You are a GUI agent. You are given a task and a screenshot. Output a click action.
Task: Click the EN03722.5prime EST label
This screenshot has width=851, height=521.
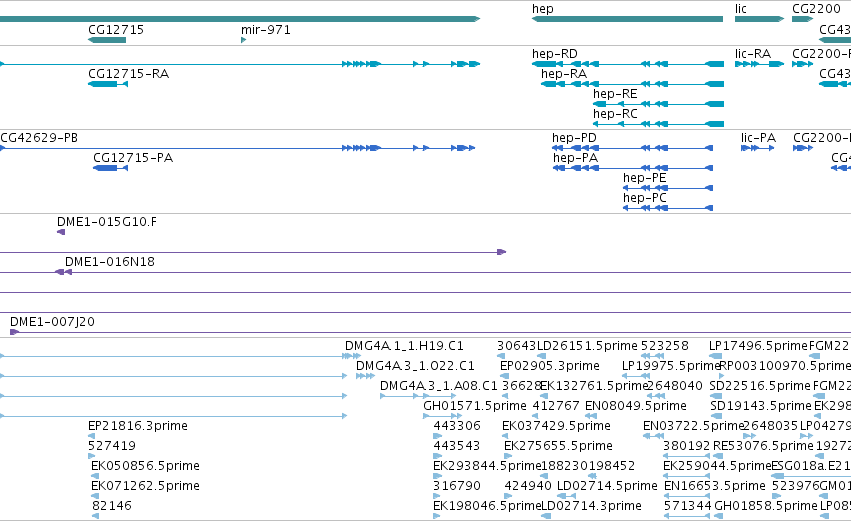693,425
